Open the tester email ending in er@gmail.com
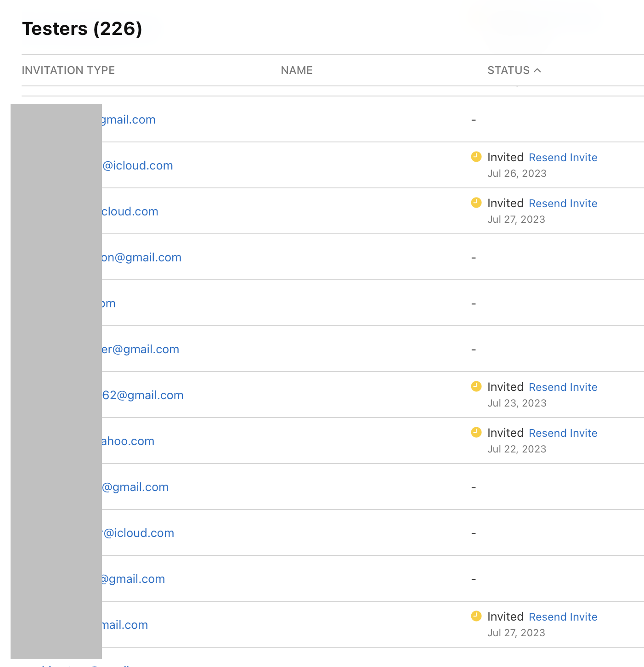The height and width of the screenshot is (667, 644). (x=141, y=349)
